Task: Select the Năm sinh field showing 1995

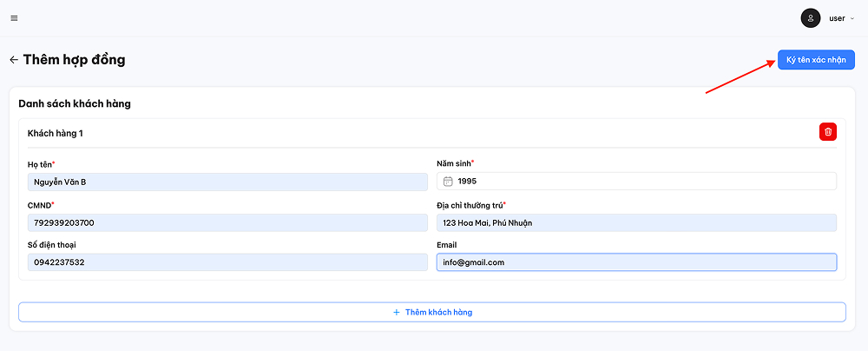Action: click(642, 182)
